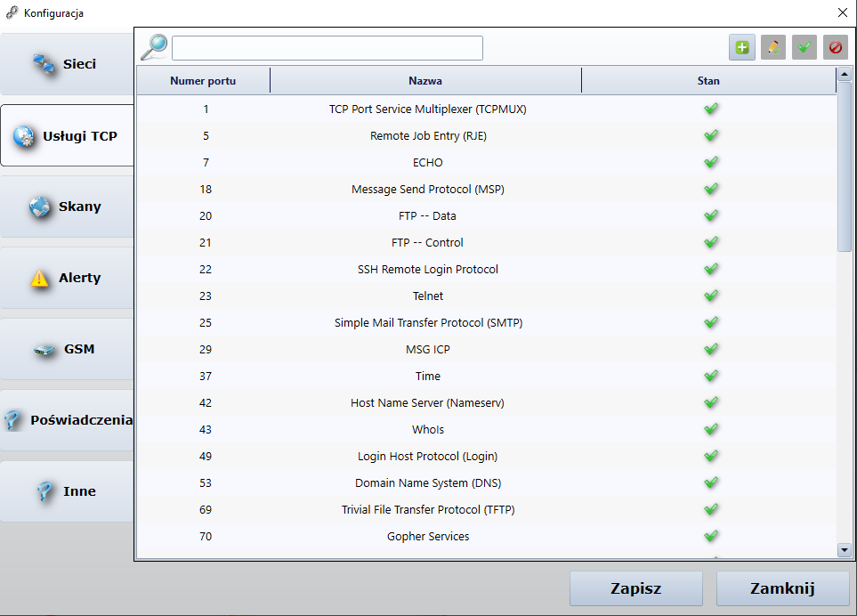Viewport: 857px width, 616px height.
Task: Click the red prohibited disable icon
Action: click(835, 47)
